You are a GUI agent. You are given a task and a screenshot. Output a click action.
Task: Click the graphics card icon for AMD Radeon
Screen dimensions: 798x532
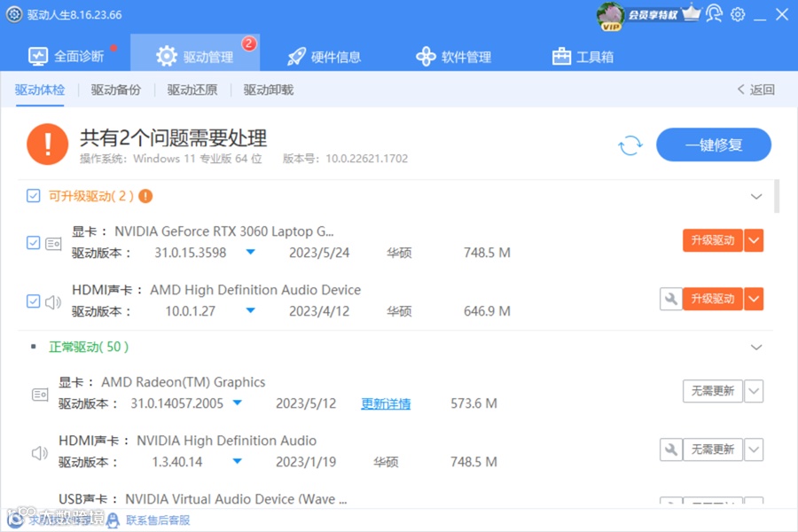(x=40, y=395)
